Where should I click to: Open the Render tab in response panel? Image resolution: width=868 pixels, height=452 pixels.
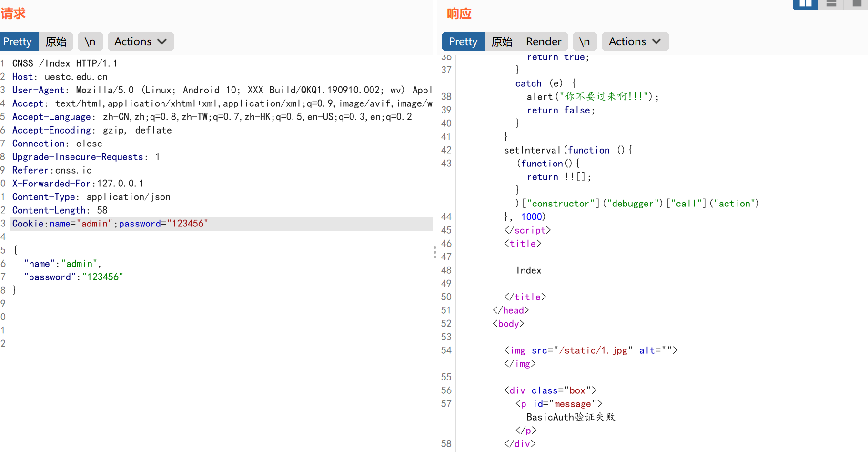(x=544, y=41)
